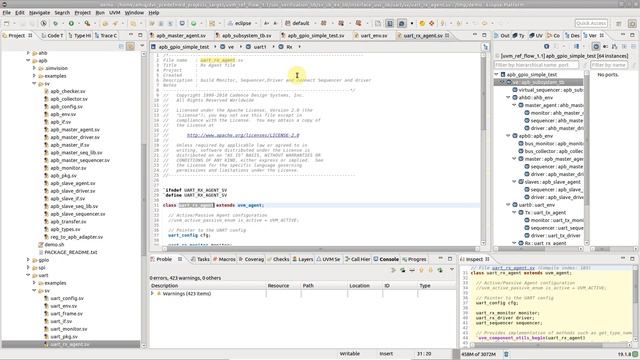Open the Project panel view menu arrow
Viewport: 640px width, 360px height.
tap(142, 47)
